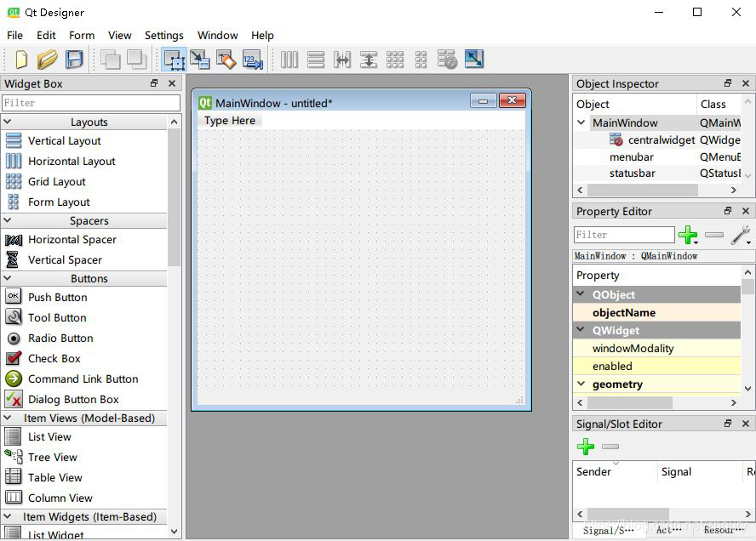Float the Widget Box panel
The image size is (756, 541).
click(154, 83)
